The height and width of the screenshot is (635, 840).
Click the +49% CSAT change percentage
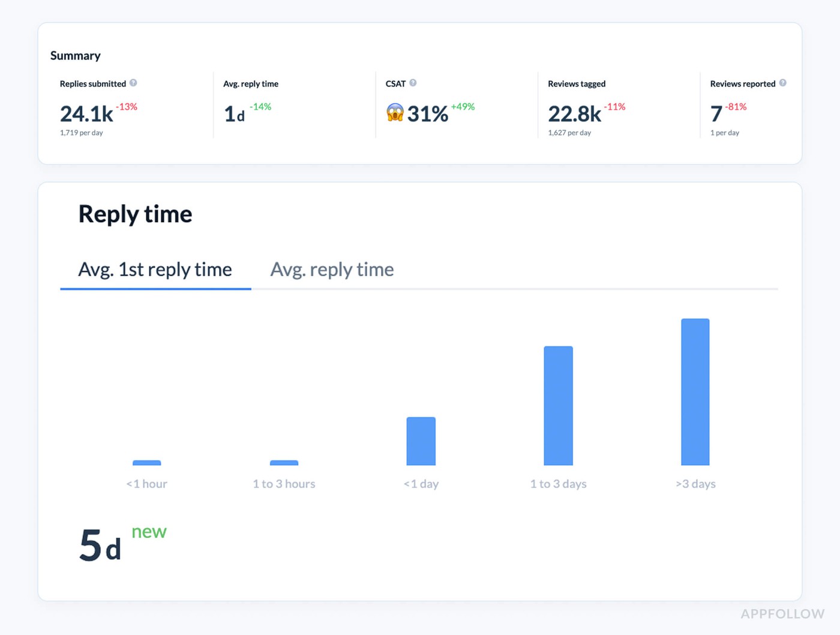pyautogui.click(x=463, y=106)
